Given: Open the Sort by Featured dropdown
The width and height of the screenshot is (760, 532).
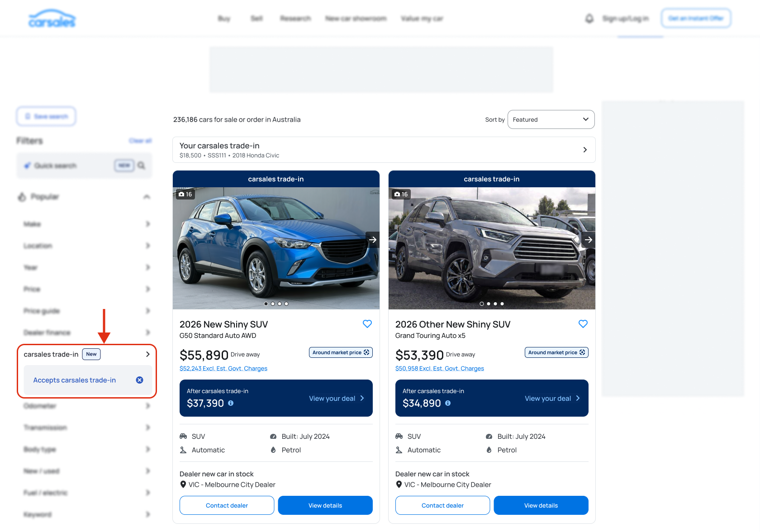Looking at the screenshot, I should [551, 119].
